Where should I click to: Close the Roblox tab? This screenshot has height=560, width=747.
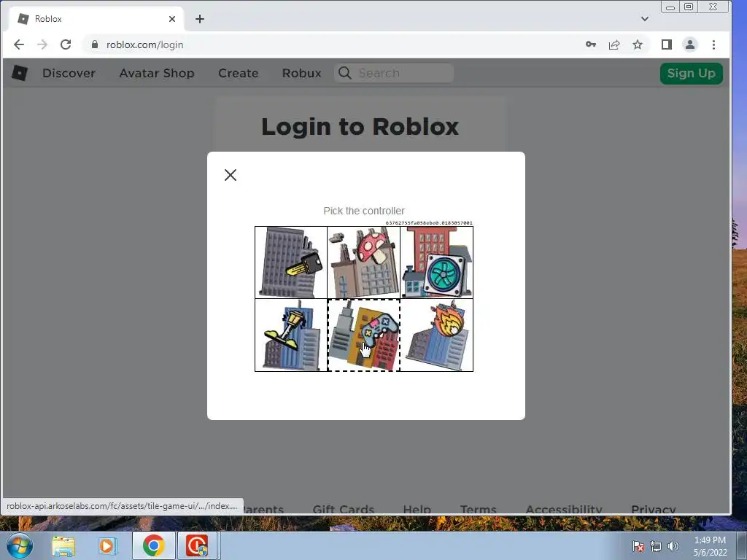tap(172, 19)
